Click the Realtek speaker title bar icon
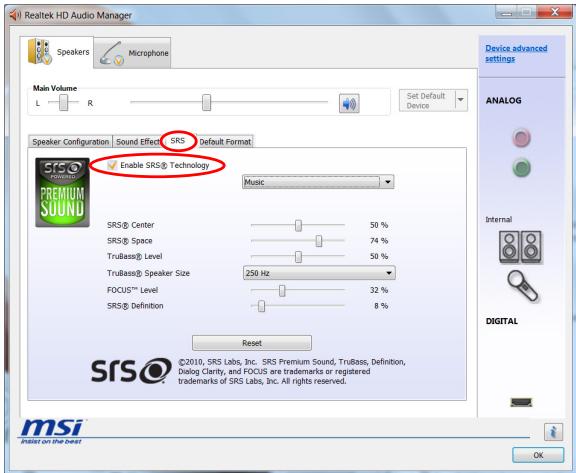This screenshot has width=576, height=473. tap(15, 15)
